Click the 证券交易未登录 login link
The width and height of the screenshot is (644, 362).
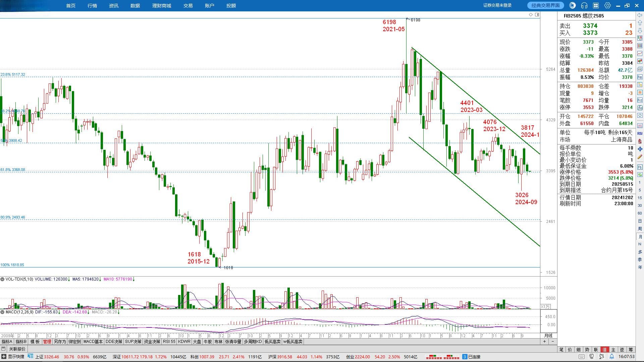(497, 5)
